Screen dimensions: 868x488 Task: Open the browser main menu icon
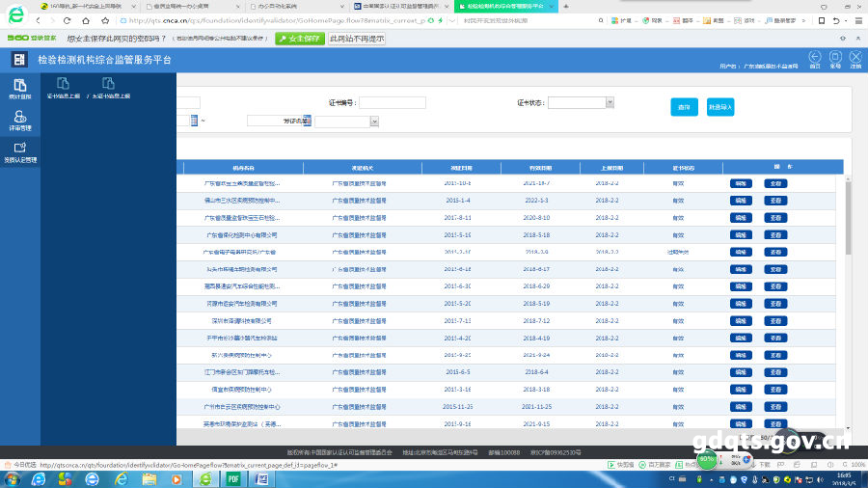tap(858, 20)
